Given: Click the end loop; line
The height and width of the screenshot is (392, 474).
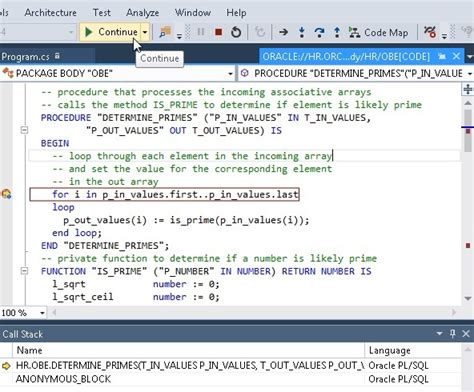Looking at the screenshot, I should (x=77, y=233).
